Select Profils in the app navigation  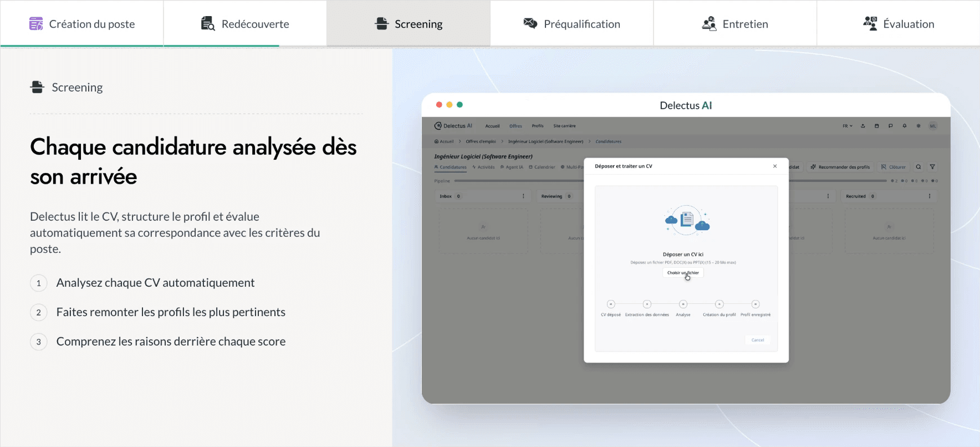(x=538, y=126)
